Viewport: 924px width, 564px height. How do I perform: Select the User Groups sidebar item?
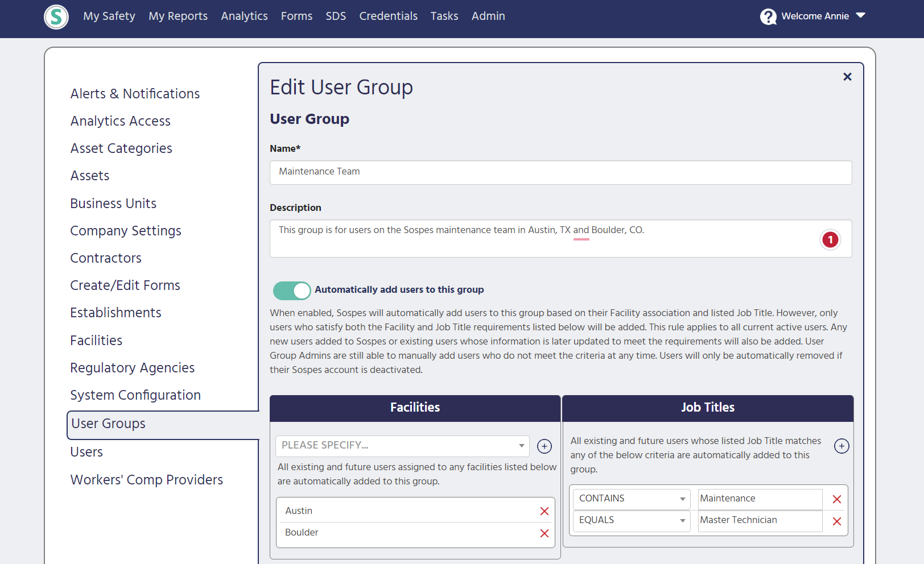point(163,425)
